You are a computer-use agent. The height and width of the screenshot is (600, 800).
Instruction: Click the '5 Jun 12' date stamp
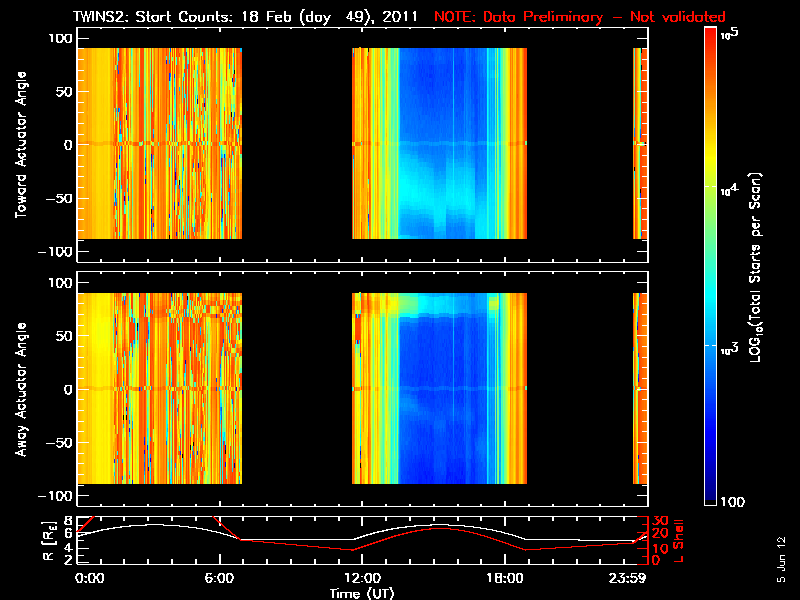pyautogui.click(x=781, y=560)
